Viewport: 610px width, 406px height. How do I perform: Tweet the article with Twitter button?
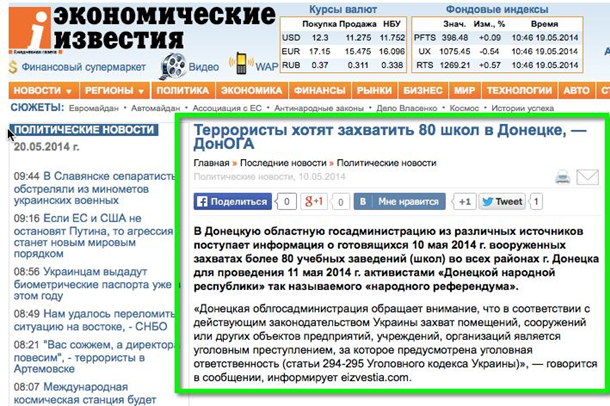point(501,201)
